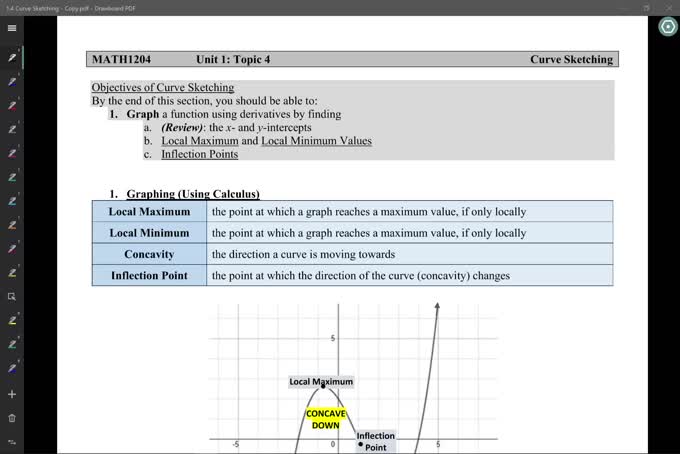Click the 'Graphing (Using Calculus)' heading
Viewport: 680px width, 454px height.
193,194
